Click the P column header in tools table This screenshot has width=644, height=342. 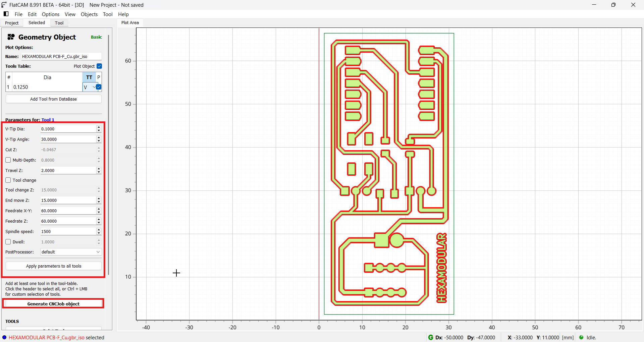click(99, 77)
